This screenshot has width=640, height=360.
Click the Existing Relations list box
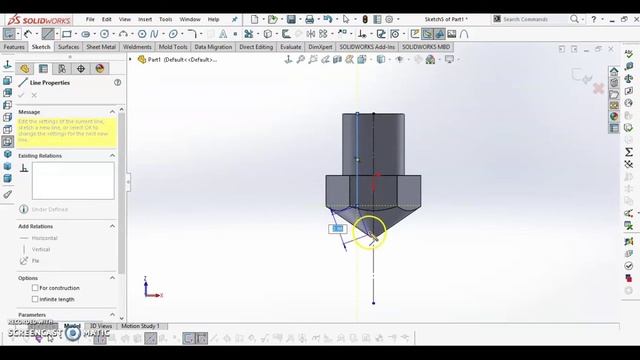click(73, 181)
